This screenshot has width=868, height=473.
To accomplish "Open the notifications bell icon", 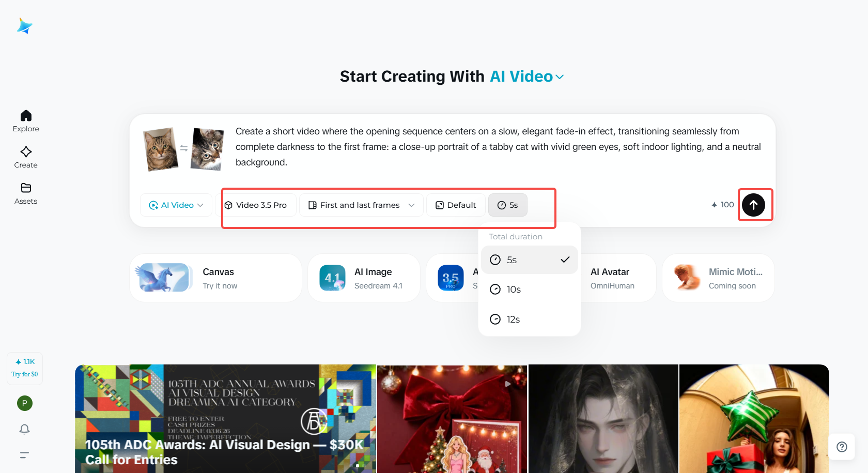I will coord(24,429).
